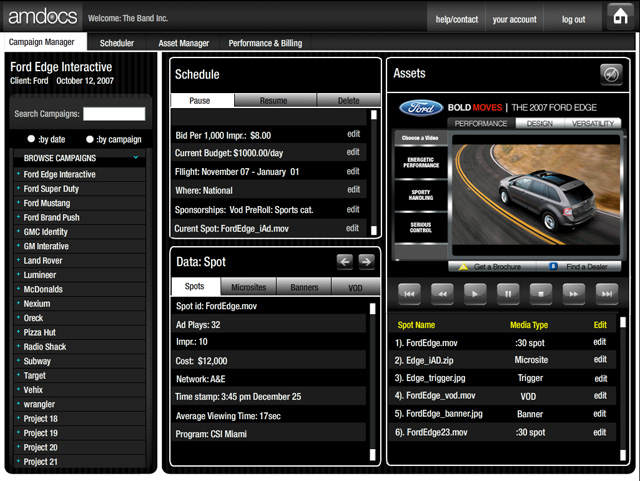
Task: Click Get a Brochure in the ad
Action: [491, 267]
